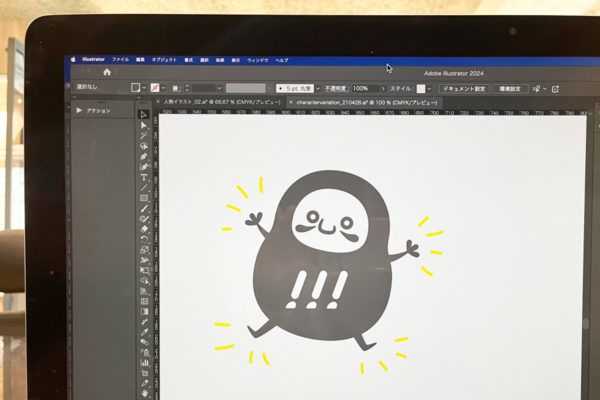Image resolution: width=600 pixels, height=400 pixels.
Task: Select the Hand tool
Action: [x=144, y=394]
